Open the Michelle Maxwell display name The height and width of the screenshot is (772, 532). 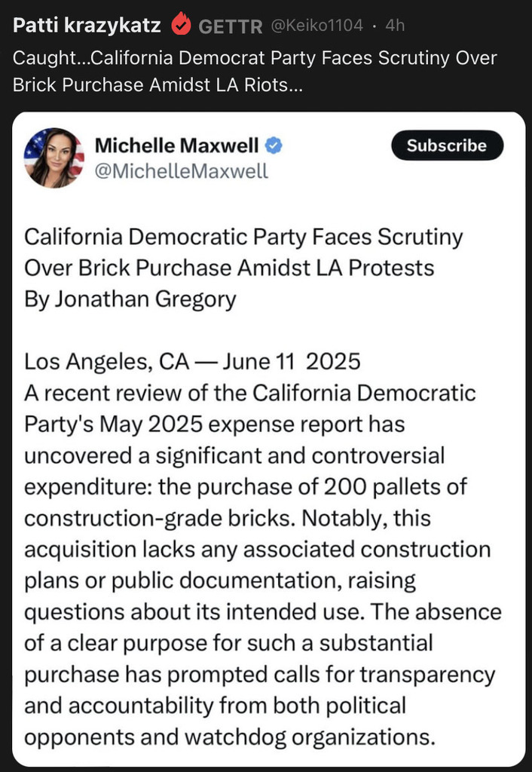tap(176, 146)
